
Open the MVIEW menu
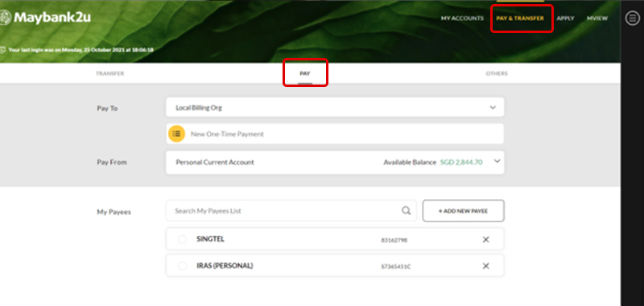[597, 19]
